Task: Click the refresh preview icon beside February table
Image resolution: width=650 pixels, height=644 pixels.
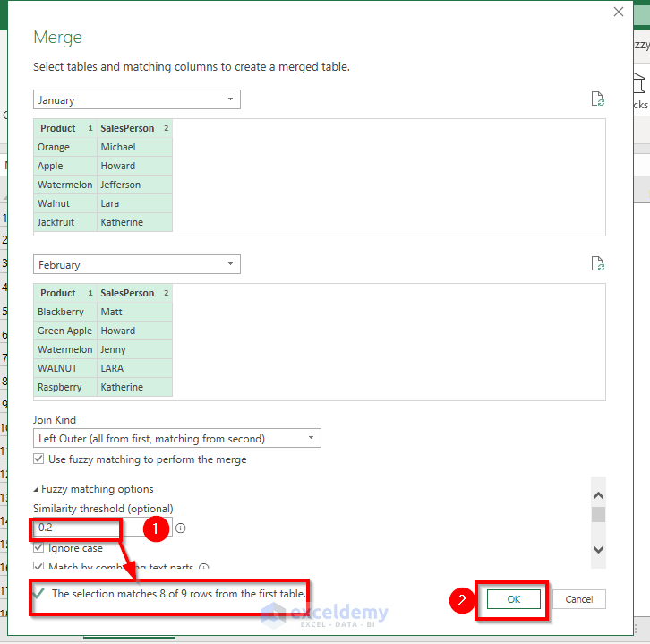Action: click(597, 263)
